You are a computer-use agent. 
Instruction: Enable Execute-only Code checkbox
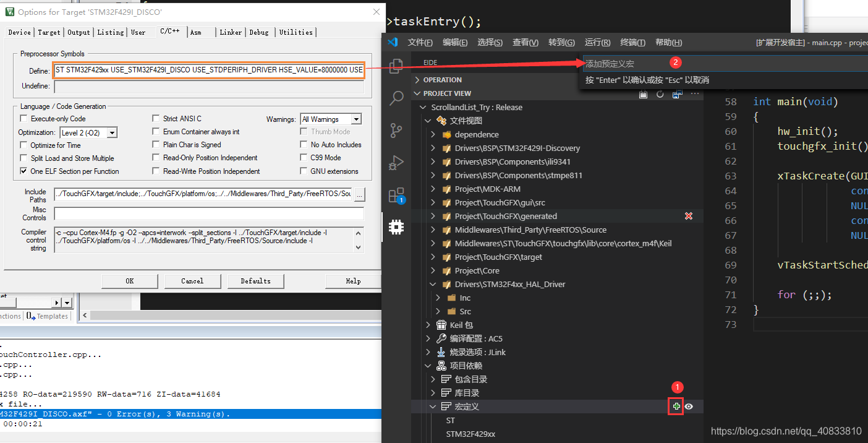click(x=24, y=119)
